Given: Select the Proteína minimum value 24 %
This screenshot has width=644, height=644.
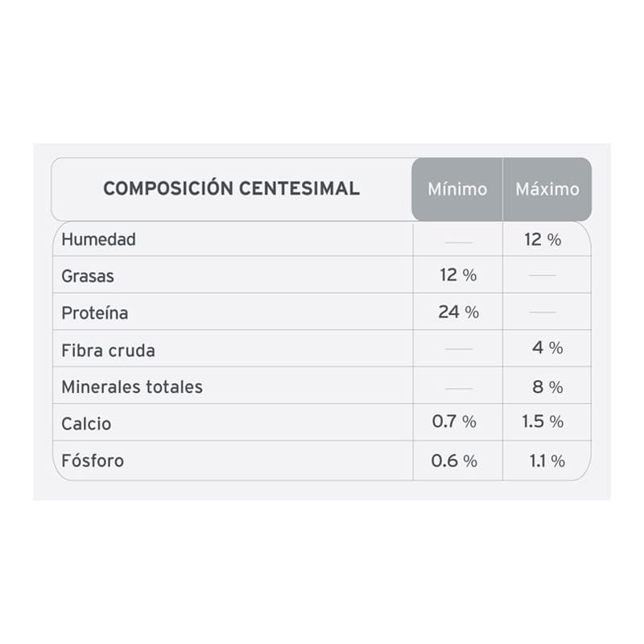Looking at the screenshot, I should point(458,312).
